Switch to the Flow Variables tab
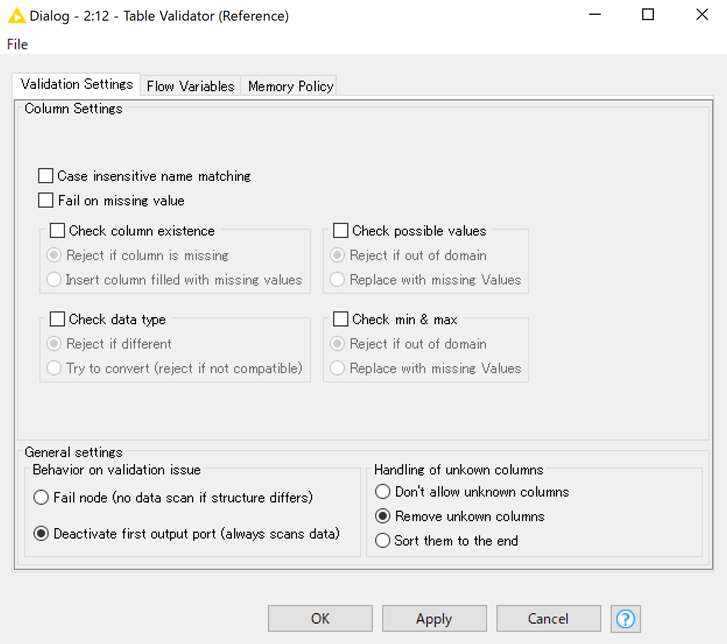 [190, 86]
